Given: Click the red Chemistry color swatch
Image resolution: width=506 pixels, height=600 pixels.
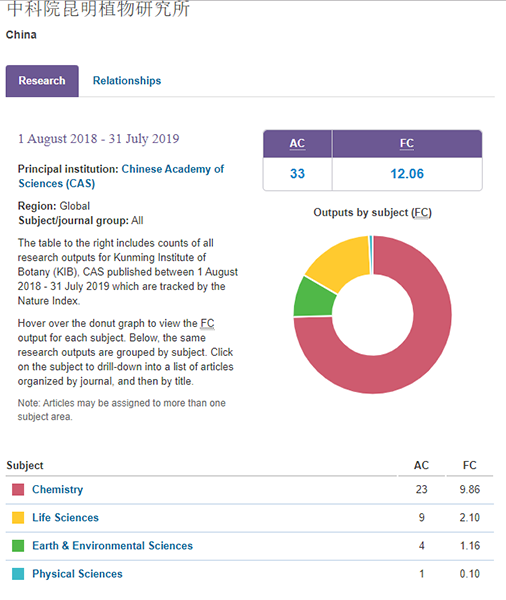Looking at the screenshot, I should pyautogui.click(x=18, y=489).
